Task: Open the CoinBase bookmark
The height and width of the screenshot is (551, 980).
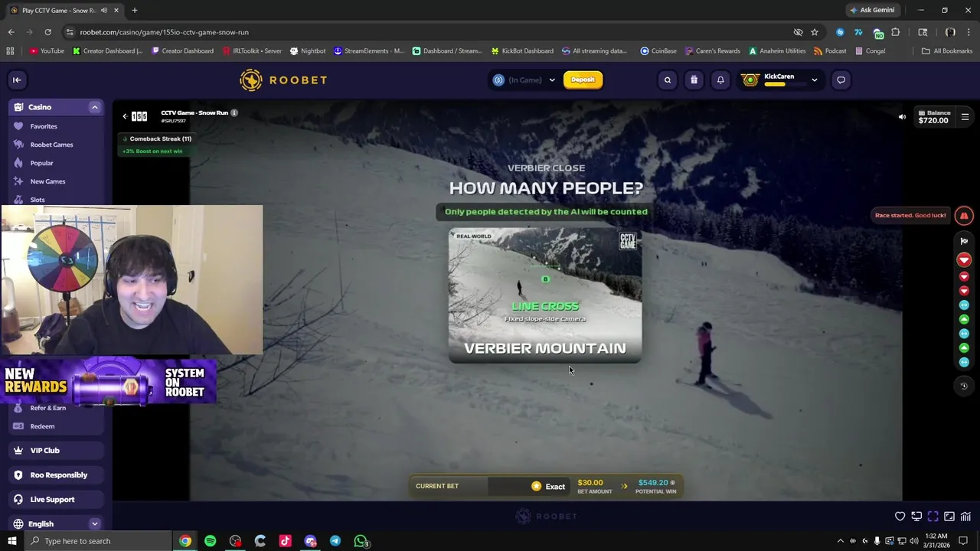Action: [x=658, y=51]
